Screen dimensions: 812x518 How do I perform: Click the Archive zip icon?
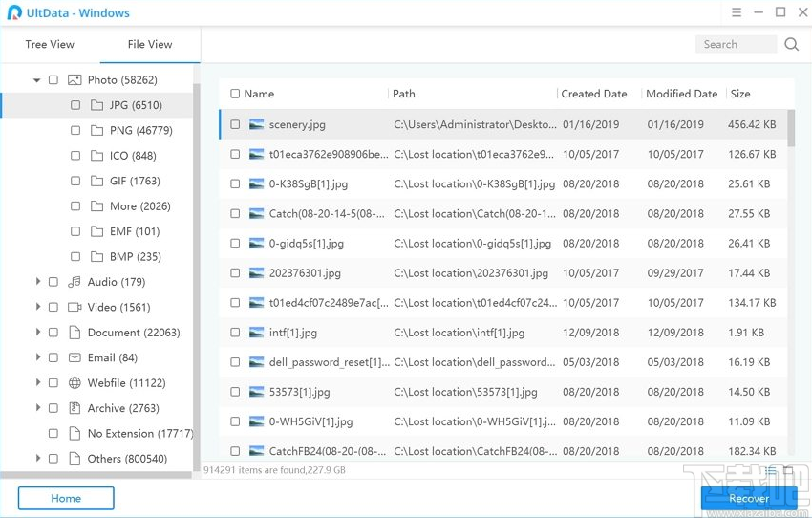pyautogui.click(x=75, y=408)
